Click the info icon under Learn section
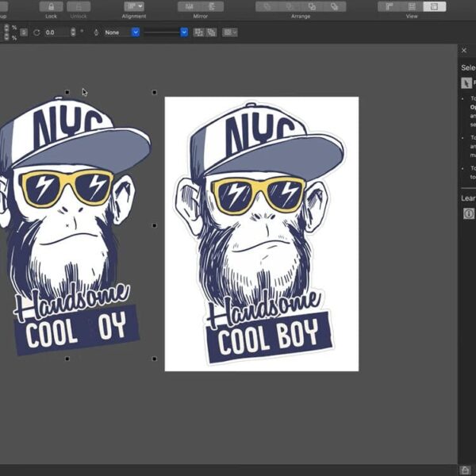Screen dimensions: 476x476 [468, 214]
